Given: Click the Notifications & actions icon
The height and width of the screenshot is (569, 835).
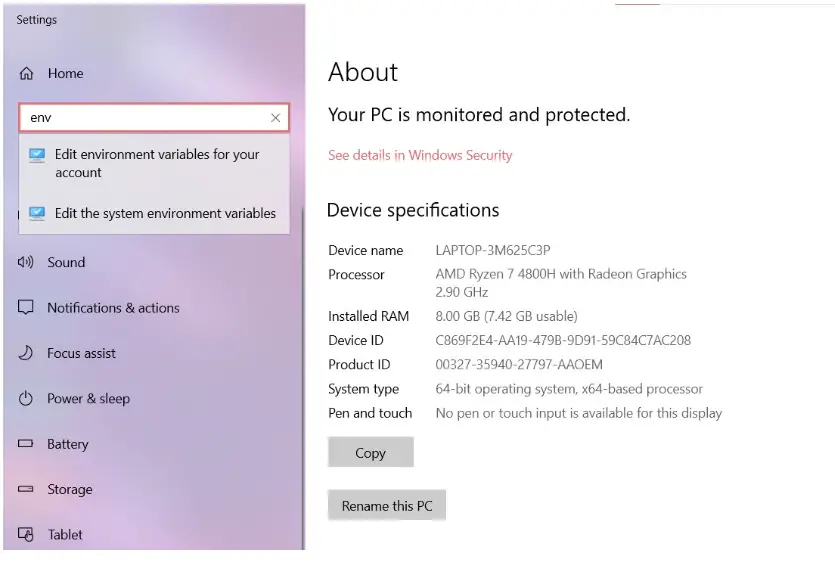Looking at the screenshot, I should (x=26, y=307).
